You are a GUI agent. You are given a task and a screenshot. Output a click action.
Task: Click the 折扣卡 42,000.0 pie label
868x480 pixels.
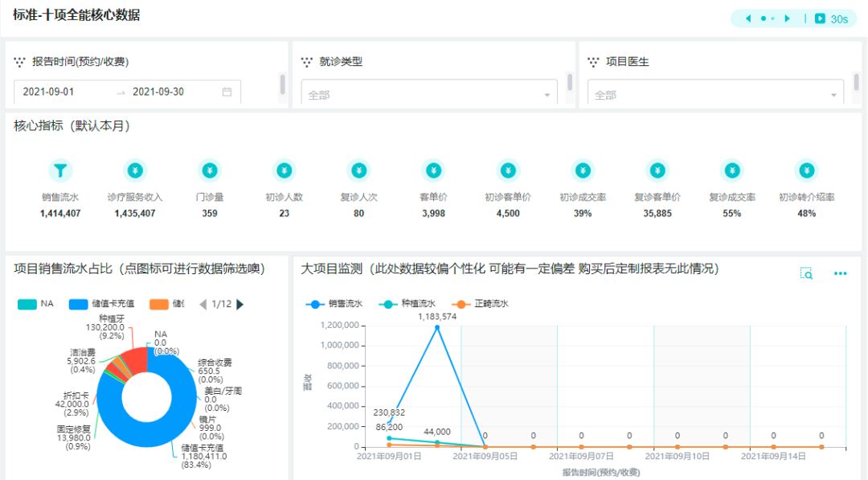72,404
